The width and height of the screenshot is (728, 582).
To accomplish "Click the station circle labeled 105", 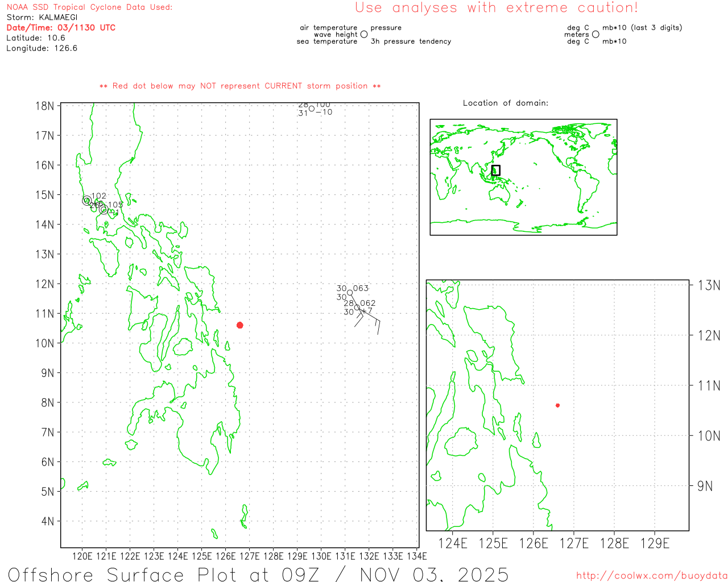I will click(104, 210).
